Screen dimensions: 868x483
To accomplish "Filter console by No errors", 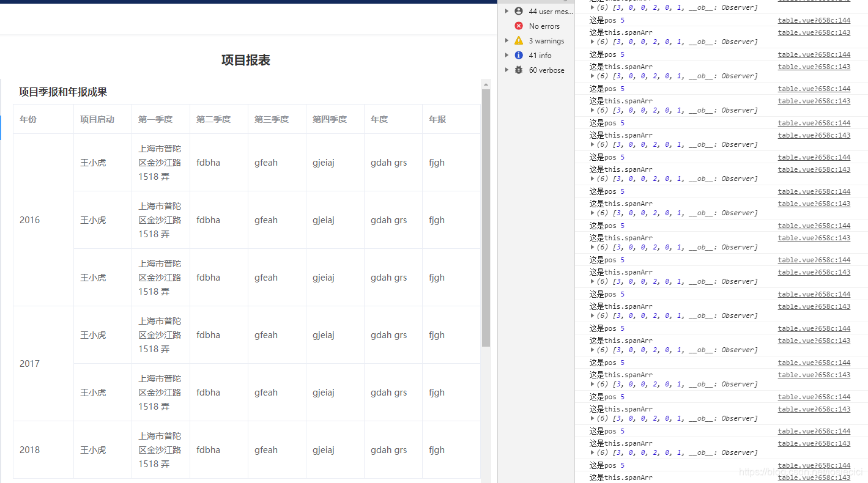I will tap(544, 26).
